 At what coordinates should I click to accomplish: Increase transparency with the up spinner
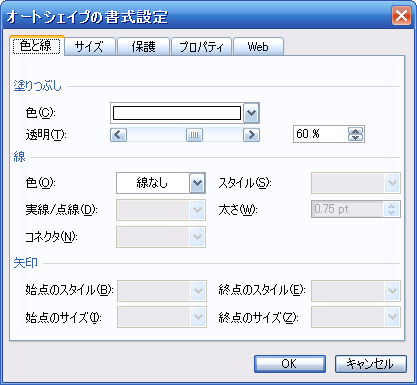(x=356, y=131)
